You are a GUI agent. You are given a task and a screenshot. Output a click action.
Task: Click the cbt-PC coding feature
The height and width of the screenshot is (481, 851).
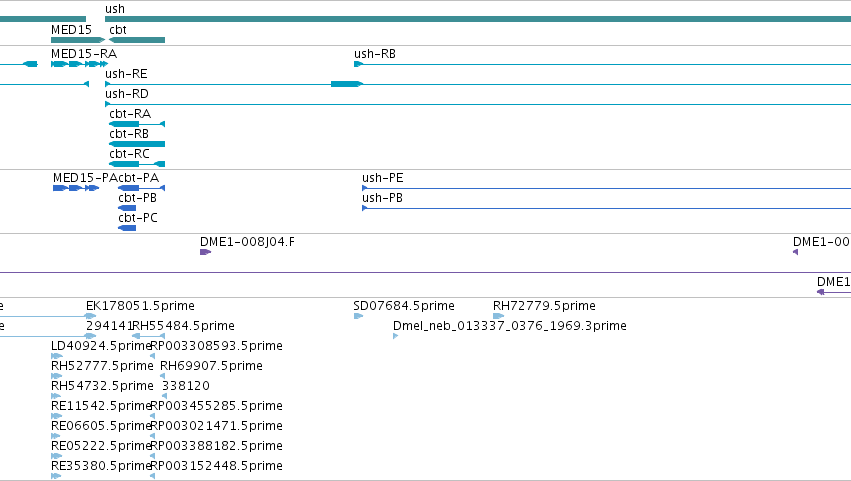point(127,228)
